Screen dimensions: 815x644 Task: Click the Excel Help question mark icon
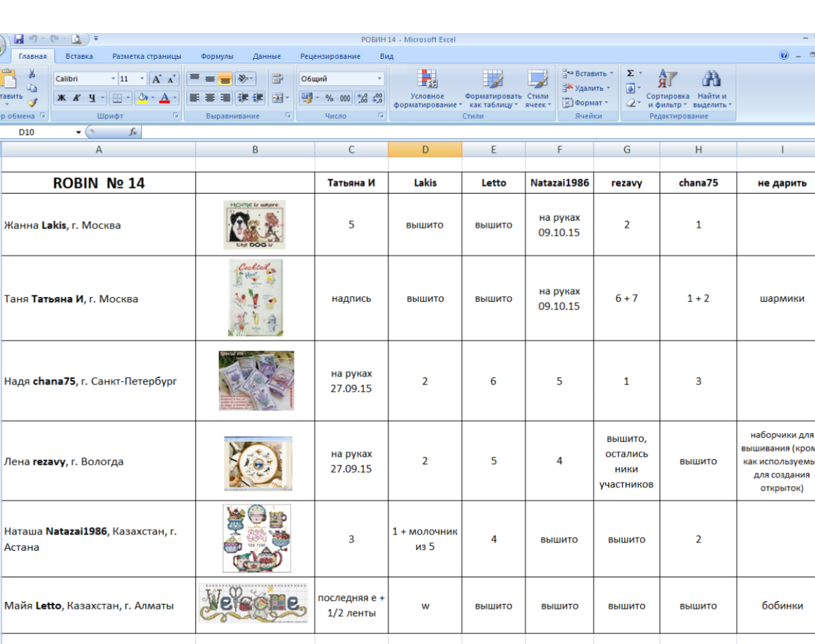[x=784, y=56]
